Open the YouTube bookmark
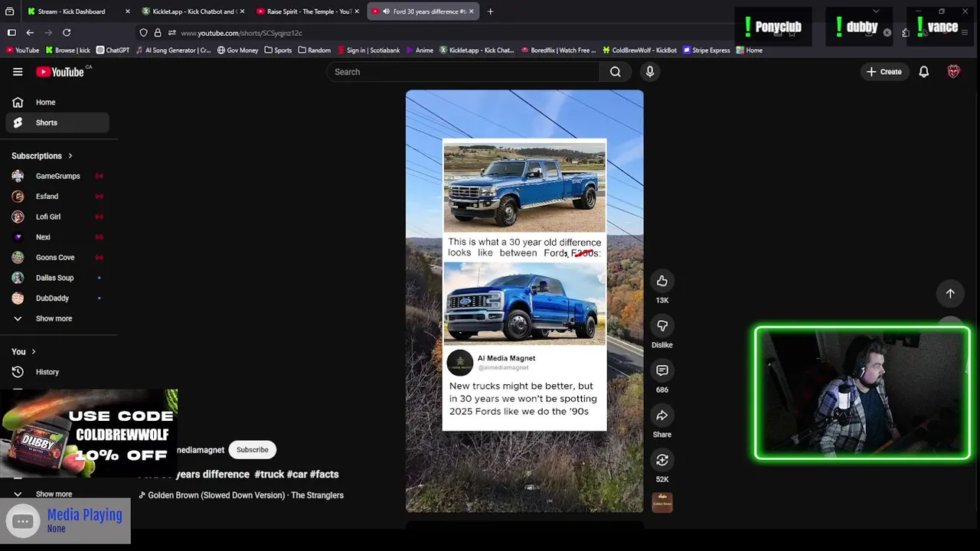This screenshot has height=551, width=980. point(22,51)
